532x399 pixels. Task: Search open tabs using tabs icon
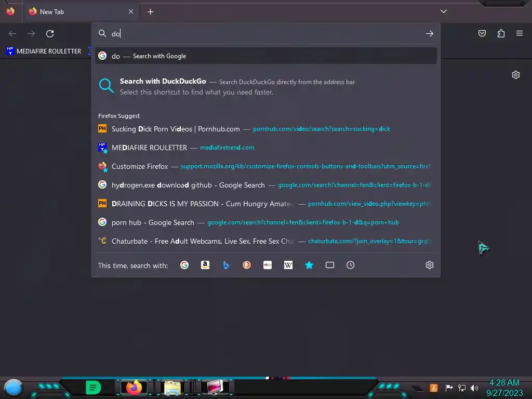coord(330,265)
